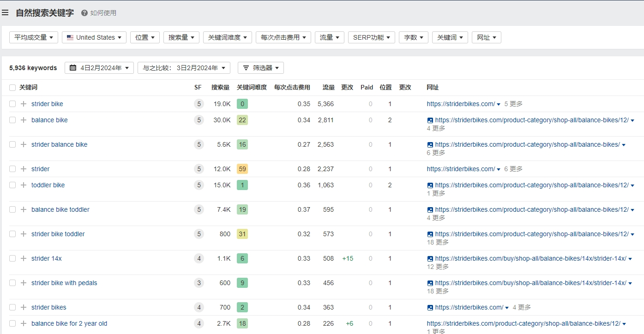The height and width of the screenshot is (334, 644).
Task: Click plus icon beside strider bike keyword
Action: click(x=24, y=104)
